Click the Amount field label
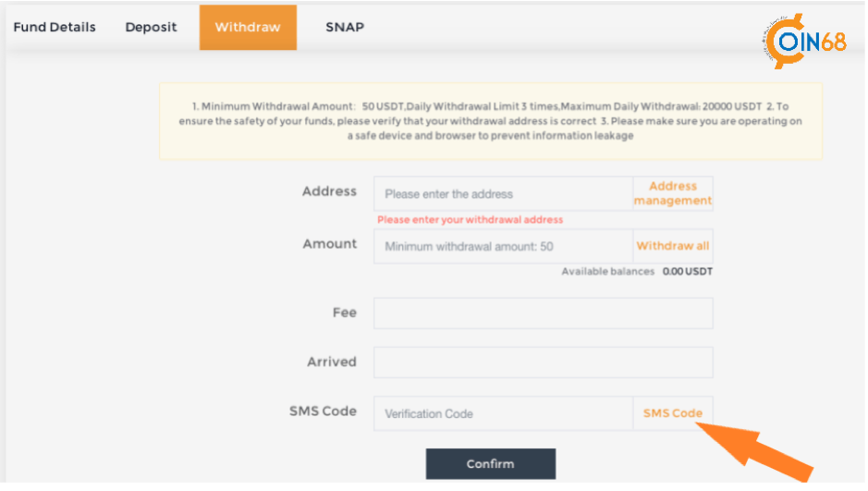The width and height of the screenshot is (868, 491). [329, 243]
